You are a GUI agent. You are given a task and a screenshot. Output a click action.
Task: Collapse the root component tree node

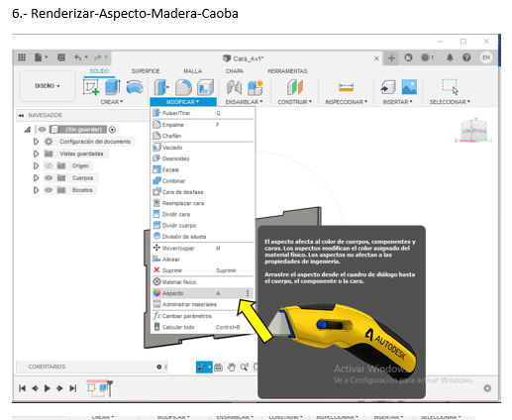pyautogui.click(x=28, y=130)
